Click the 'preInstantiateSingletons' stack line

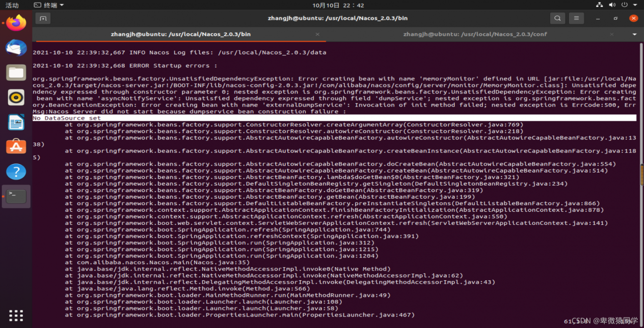(332, 204)
